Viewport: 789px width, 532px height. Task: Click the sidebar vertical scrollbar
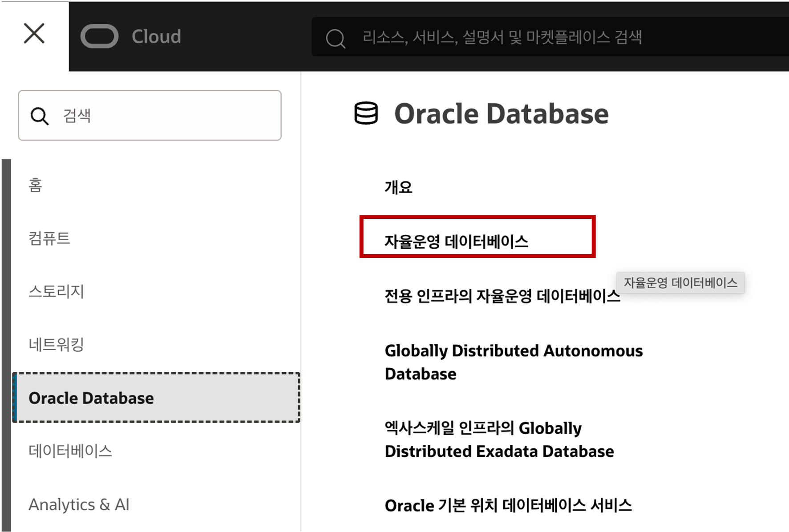click(x=6, y=345)
